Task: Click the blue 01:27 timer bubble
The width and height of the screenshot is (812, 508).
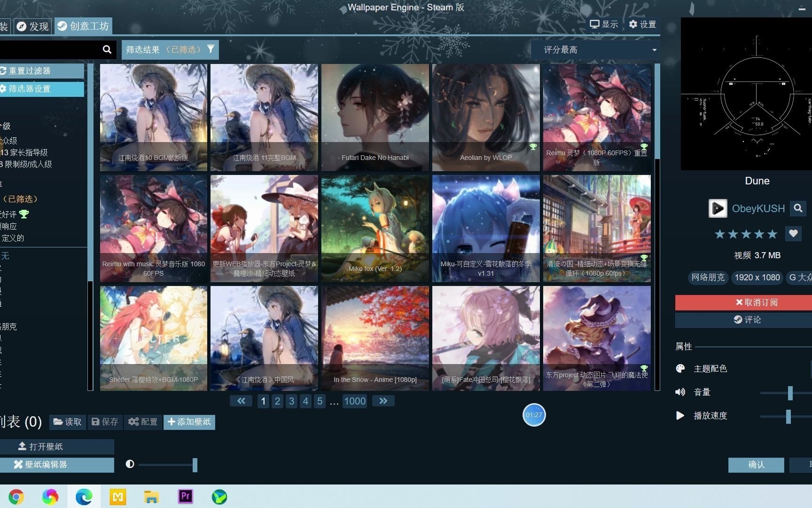Action: pyautogui.click(x=534, y=415)
